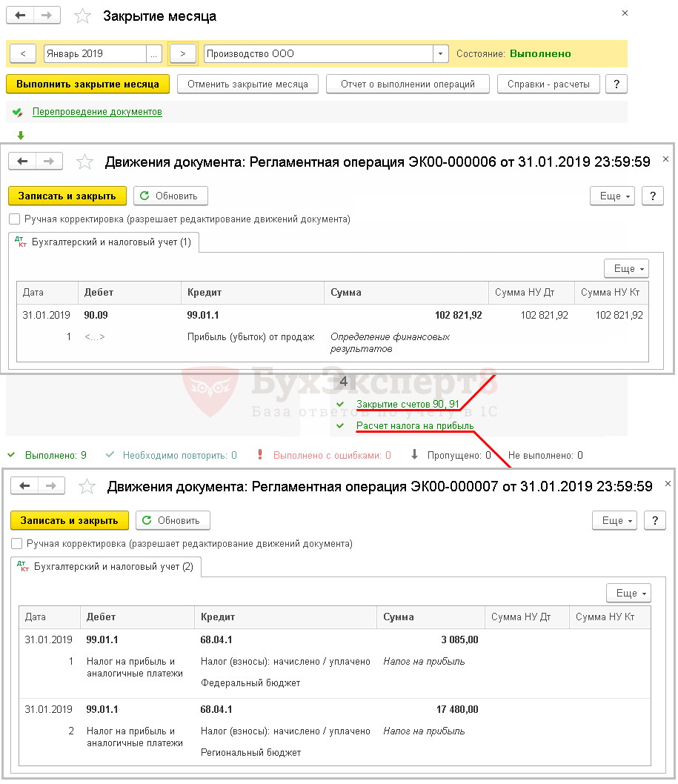Expand the Еще menu in ЭК00-000006 header
Screen dimensions: 678x784
tap(612, 196)
